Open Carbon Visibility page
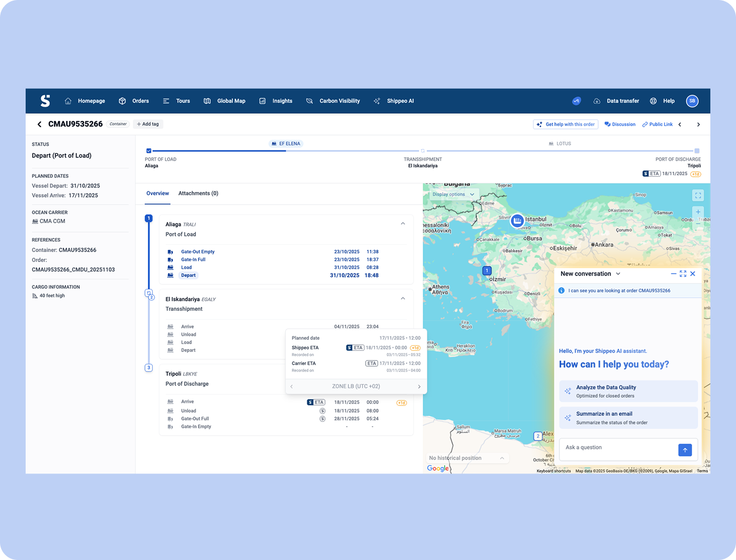 click(333, 101)
